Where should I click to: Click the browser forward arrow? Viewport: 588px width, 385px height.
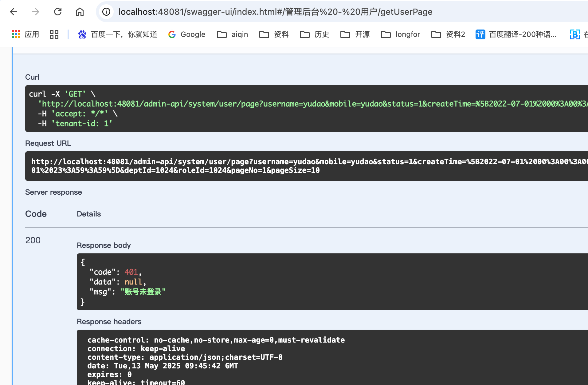coord(36,12)
